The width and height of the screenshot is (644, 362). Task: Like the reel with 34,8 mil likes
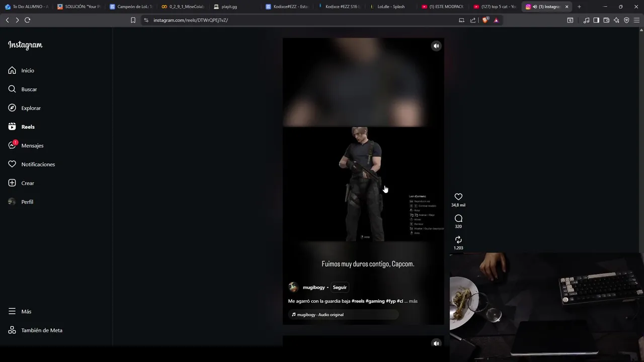[458, 197]
